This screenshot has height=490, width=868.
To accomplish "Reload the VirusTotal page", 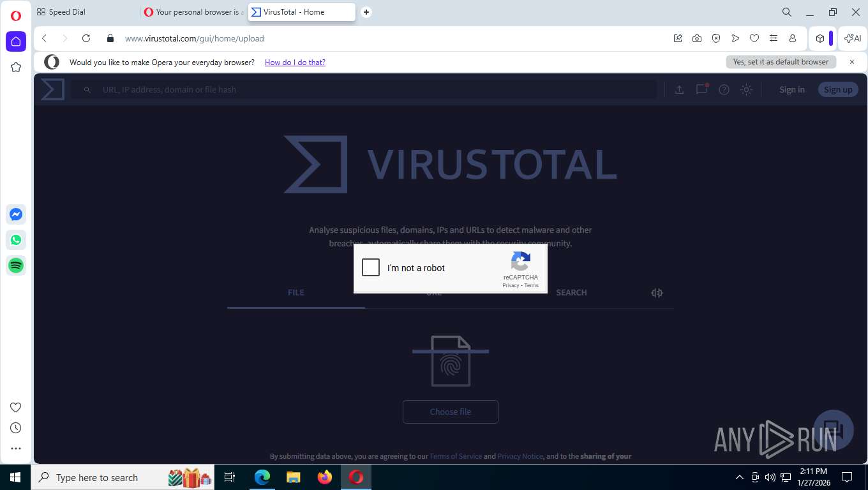I will (86, 38).
